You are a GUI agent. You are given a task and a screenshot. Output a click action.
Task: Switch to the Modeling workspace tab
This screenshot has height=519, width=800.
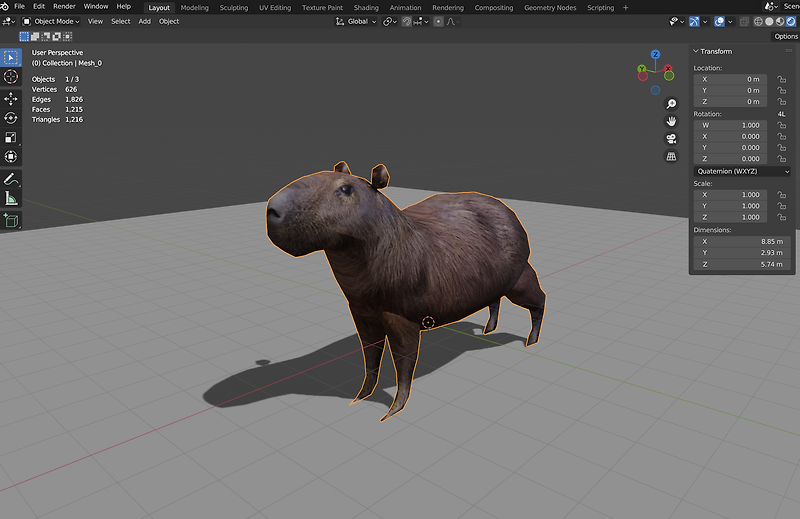tap(194, 8)
